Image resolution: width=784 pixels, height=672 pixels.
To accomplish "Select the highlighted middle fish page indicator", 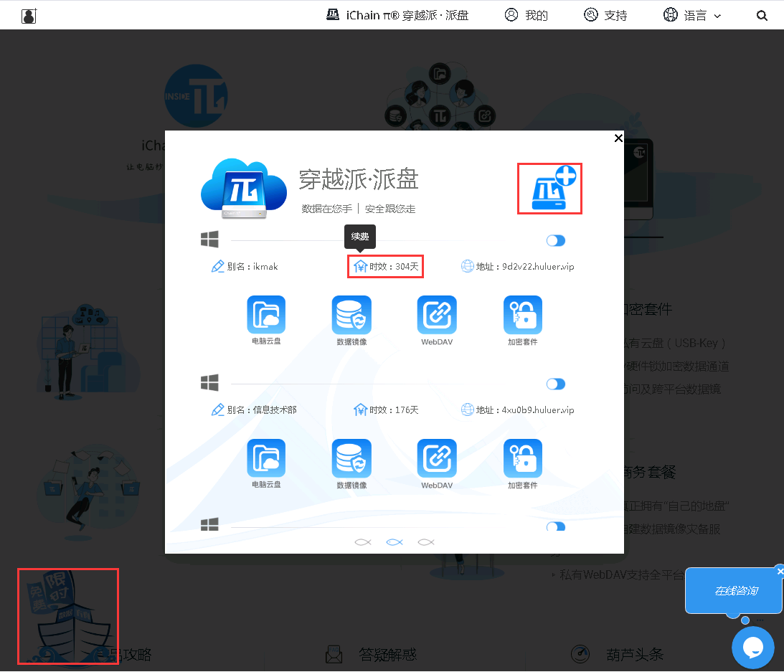I will coord(395,542).
